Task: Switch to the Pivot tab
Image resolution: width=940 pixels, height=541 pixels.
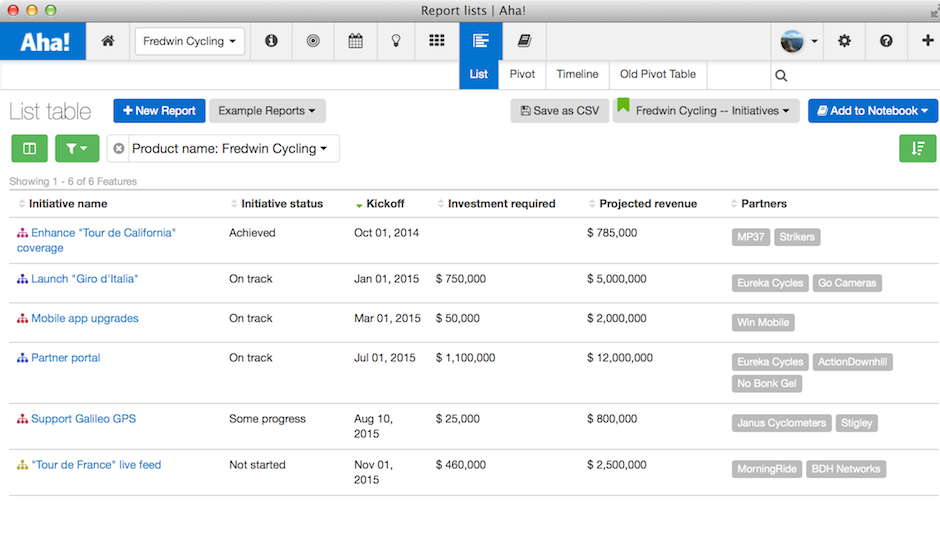Action: pyautogui.click(x=522, y=74)
